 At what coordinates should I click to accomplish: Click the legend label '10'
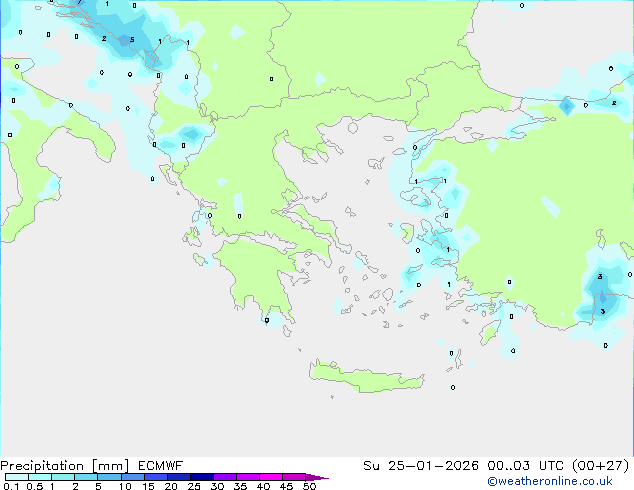(x=125, y=486)
